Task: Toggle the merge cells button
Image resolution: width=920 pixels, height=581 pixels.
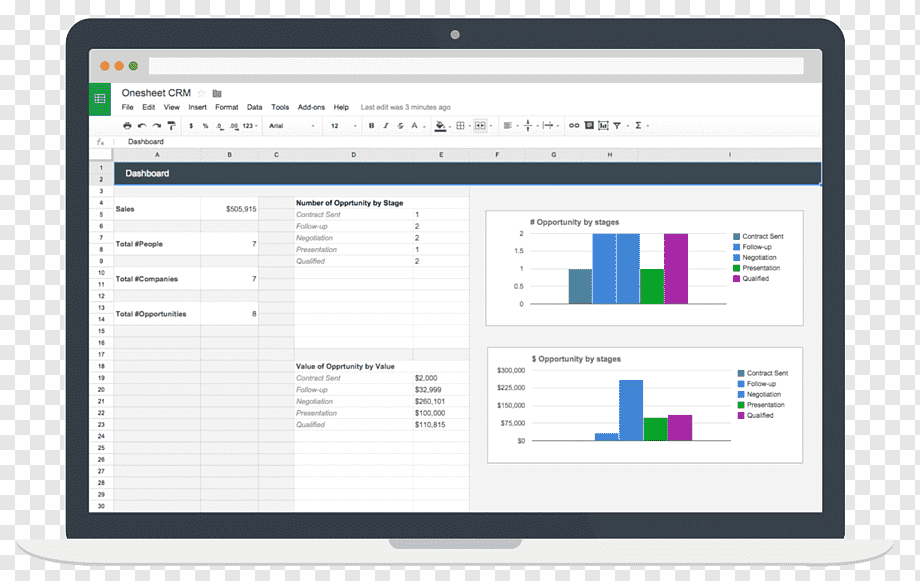Action: click(x=480, y=126)
